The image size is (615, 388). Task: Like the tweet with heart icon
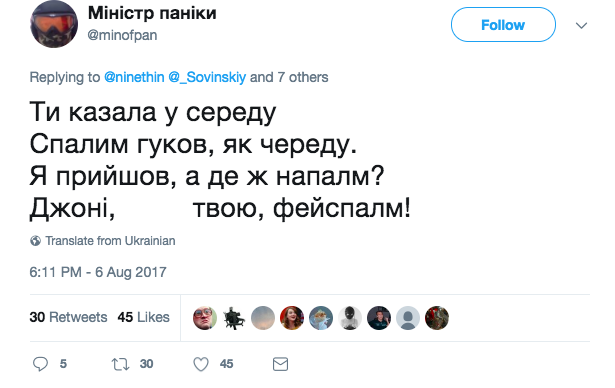tap(201, 364)
